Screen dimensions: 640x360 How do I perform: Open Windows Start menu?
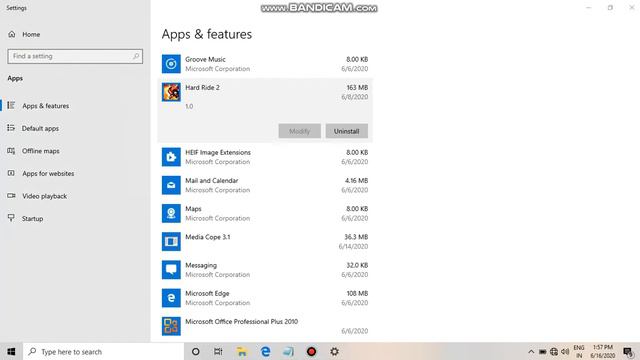click(11, 351)
